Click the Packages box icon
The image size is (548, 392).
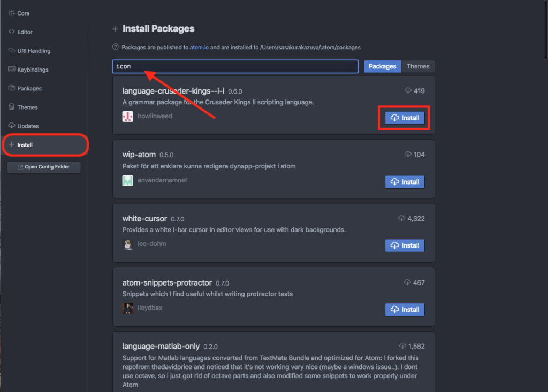coord(12,88)
